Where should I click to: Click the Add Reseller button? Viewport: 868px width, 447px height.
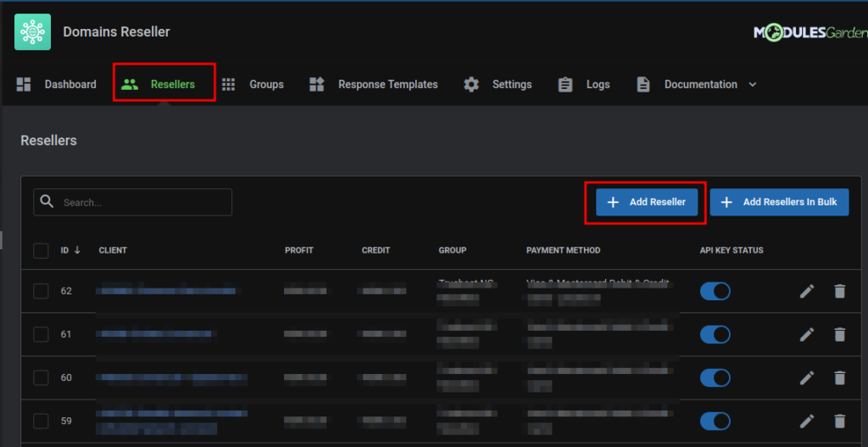click(x=646, y=202)
